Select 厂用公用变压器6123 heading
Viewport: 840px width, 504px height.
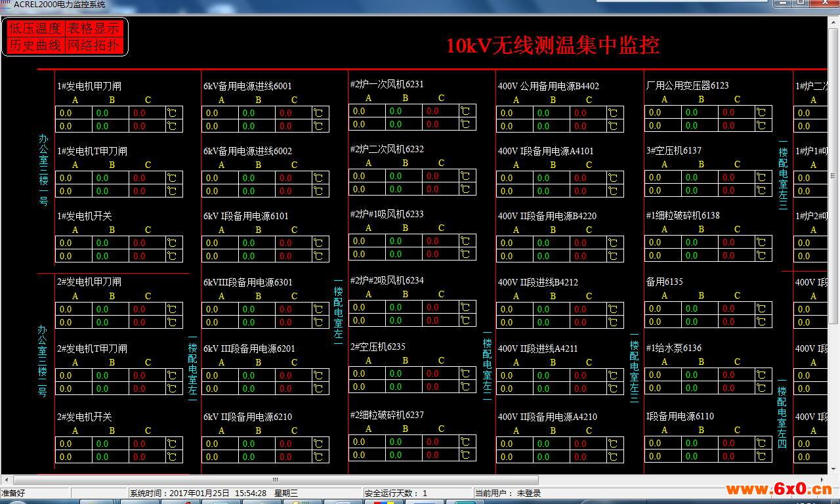[687, 85]
